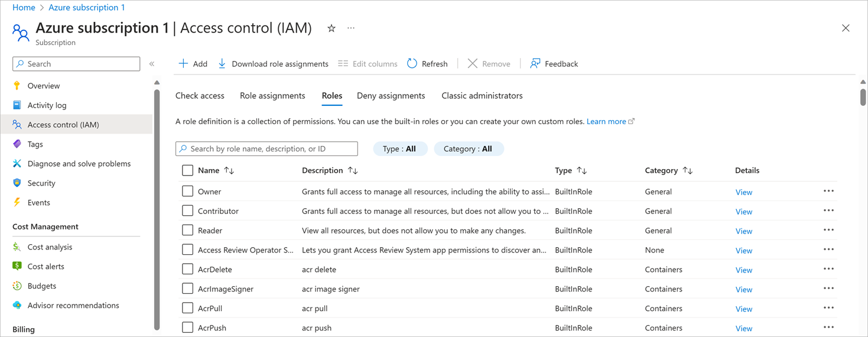Open the more options ellipsis for Reader row
Screen dimensions: 868x337
[828, 230]
